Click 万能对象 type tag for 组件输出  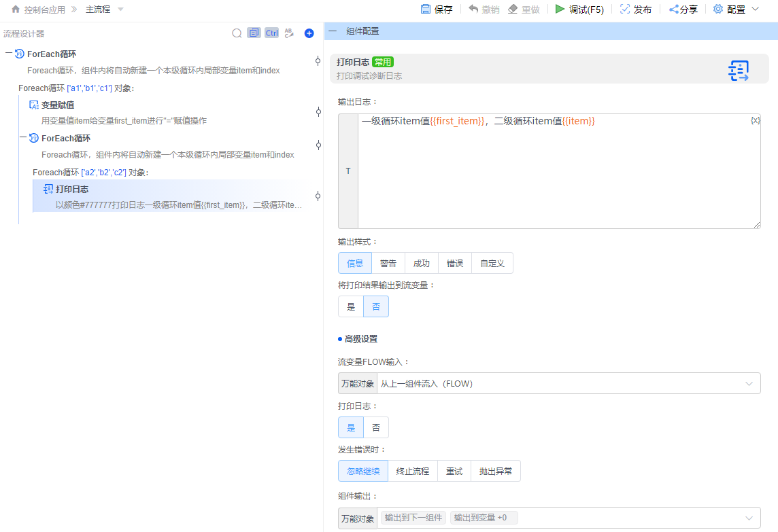(x=358, y=518)
